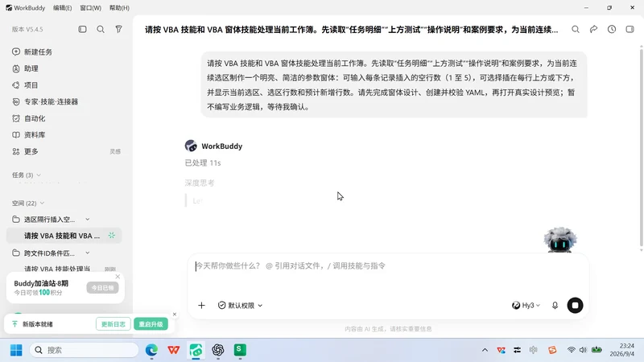Screen dimensions: 644x362
Task: Toggle right side panel icon
Action: (x=630, y=29)
